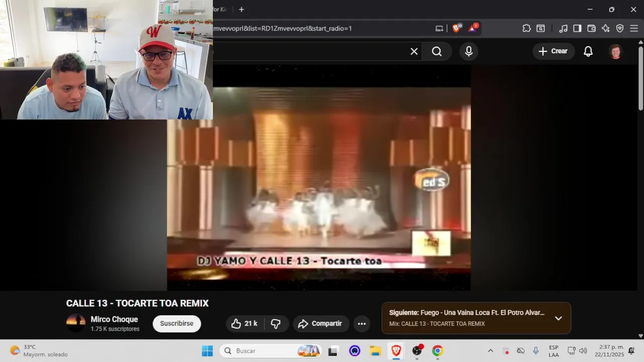Open Google Chrome from taskbar

(438, 351)
